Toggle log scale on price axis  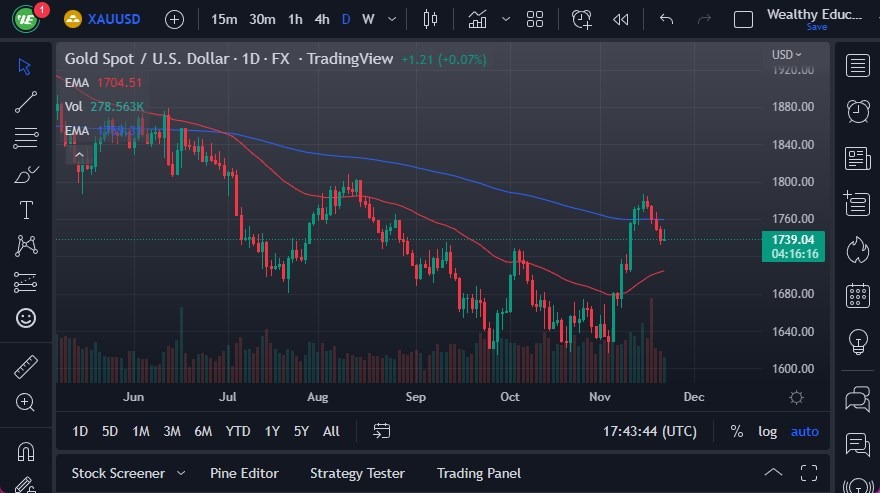click(767, 431)
